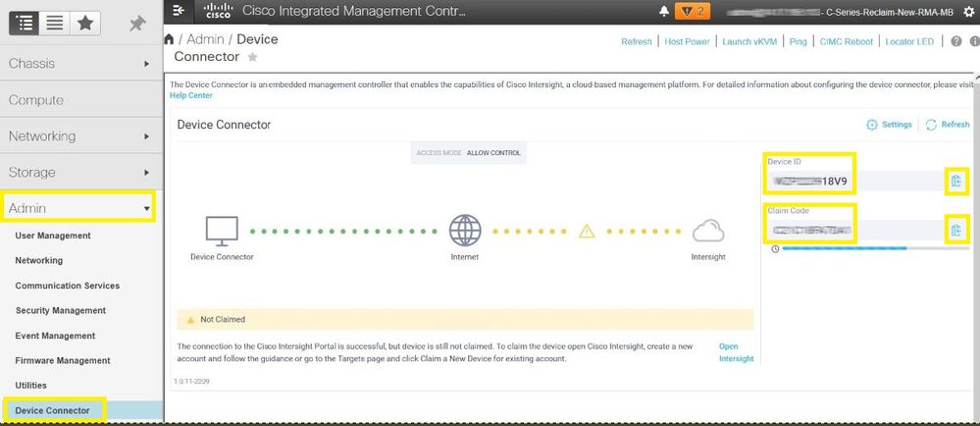The height and width of the screenshot is (426, 980).
Task: Switch to the list view icon
Action: click(54, 24)
